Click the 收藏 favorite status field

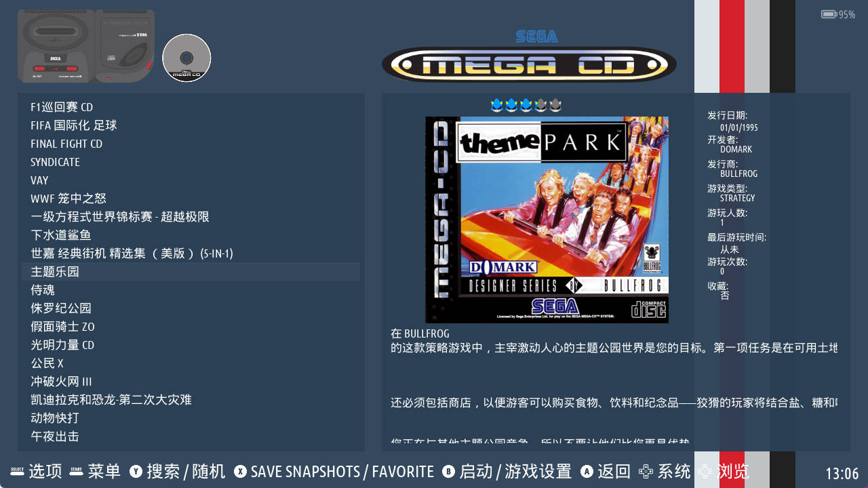[x=719, y=291]
